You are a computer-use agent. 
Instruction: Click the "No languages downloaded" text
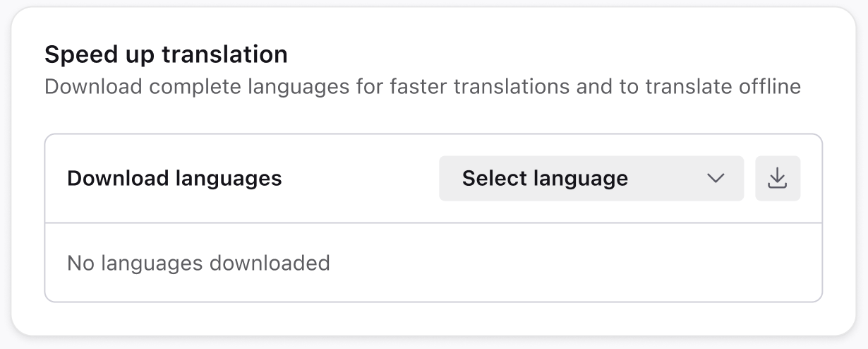[x=198, y=264]
